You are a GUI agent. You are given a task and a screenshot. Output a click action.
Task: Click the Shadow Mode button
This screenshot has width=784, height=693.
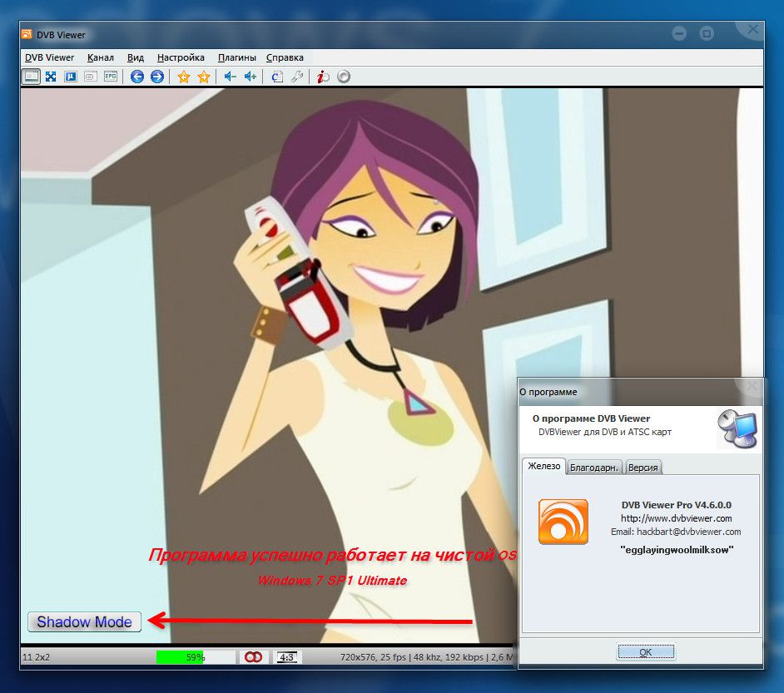pyautogui.click(x=85, y=622)
